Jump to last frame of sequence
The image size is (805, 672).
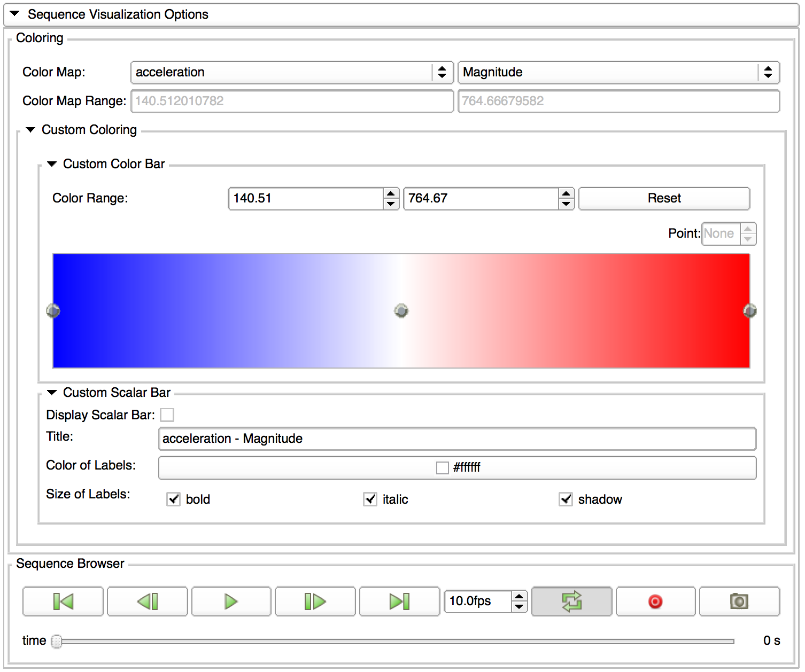tap(399, 601)
